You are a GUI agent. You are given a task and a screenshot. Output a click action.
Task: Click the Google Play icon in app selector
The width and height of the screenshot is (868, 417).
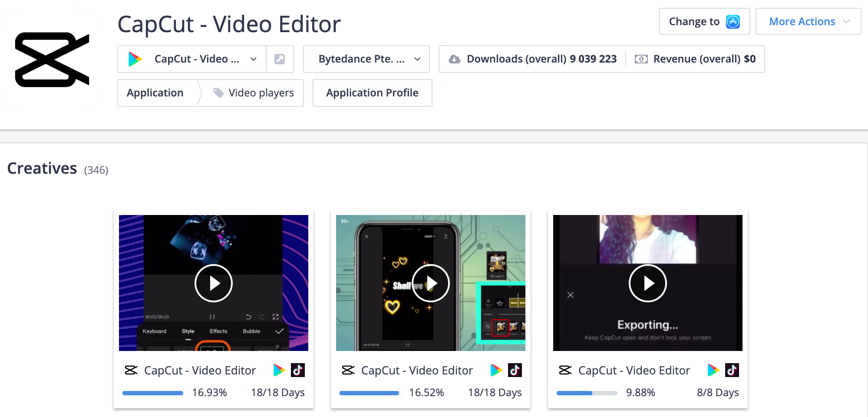click(x=135, y=59)
